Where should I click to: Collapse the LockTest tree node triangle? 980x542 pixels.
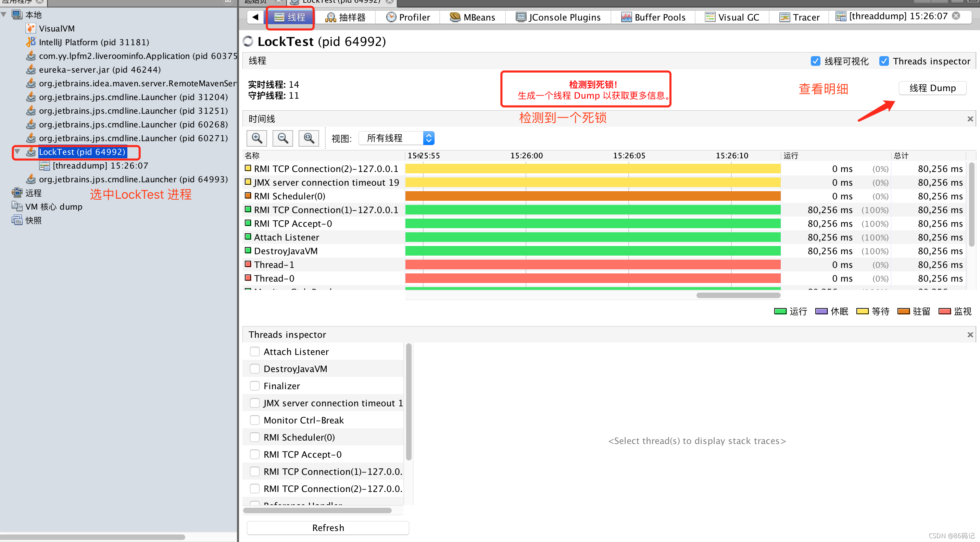pos(17,151)
